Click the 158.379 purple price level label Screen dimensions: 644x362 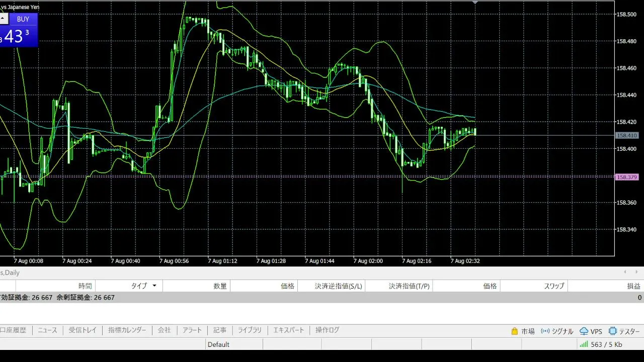[627, 177]
